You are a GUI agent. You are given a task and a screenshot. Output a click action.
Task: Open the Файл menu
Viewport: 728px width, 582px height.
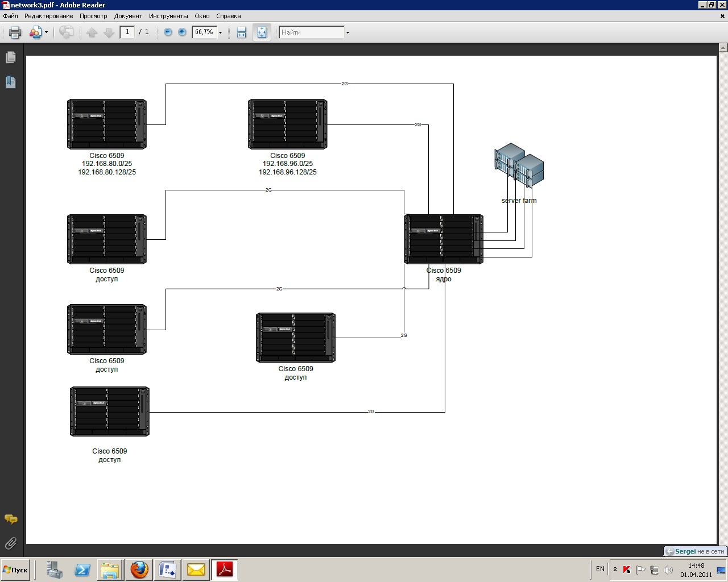(10, 16)
